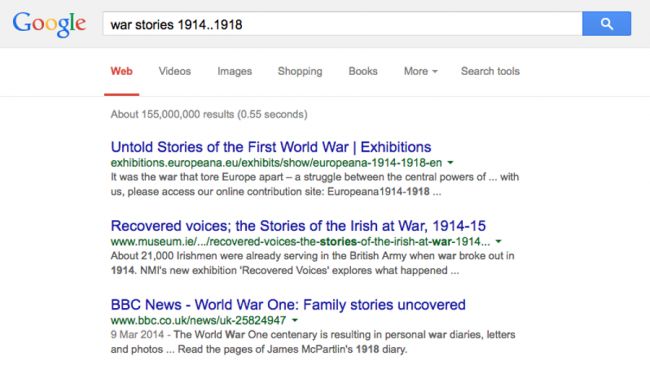The width and height of the screenshot is (650, 365).
Task: Open the Untold Stories of the First World War result
Action: 271,147
